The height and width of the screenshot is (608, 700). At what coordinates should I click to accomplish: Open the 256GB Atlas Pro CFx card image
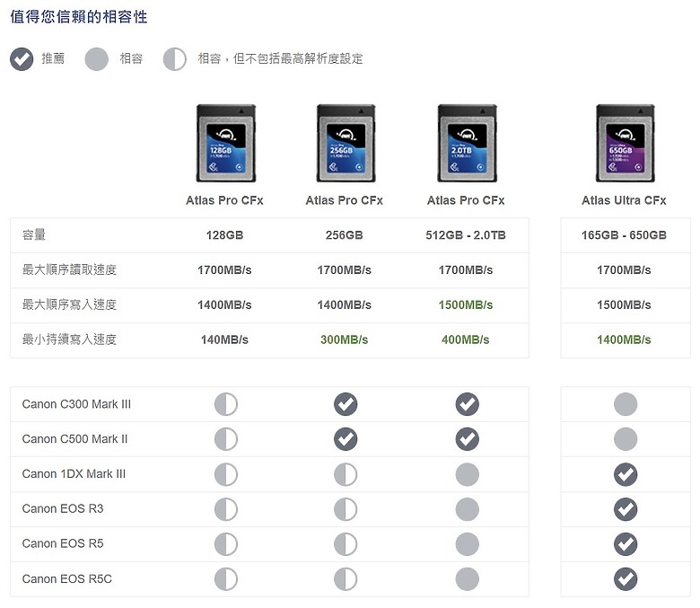tap(346, 143)
